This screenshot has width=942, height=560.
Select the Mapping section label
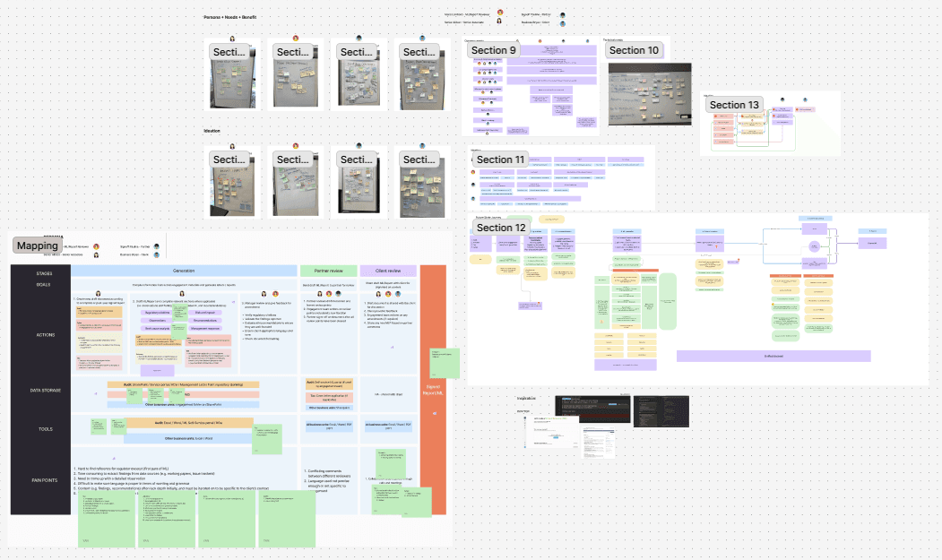pos(37,246)
